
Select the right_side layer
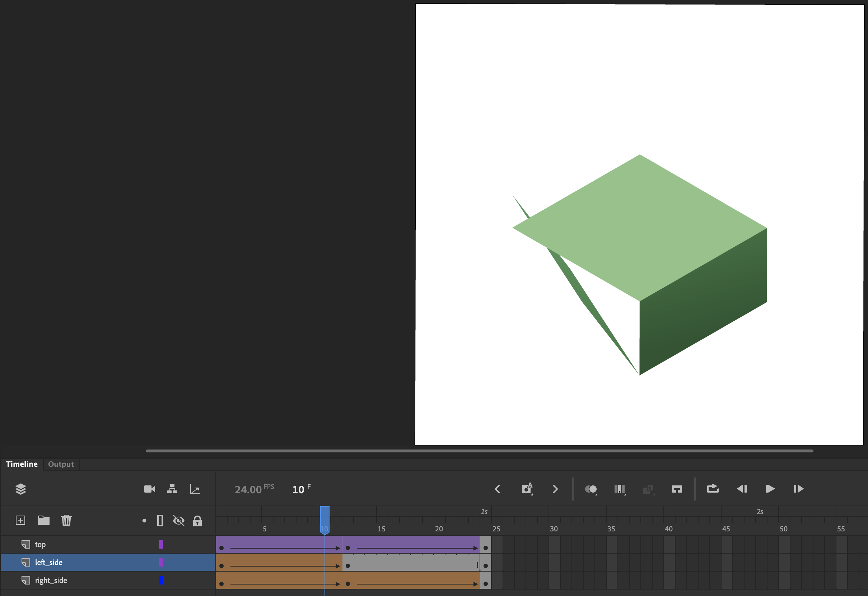(x=51, y=580)
